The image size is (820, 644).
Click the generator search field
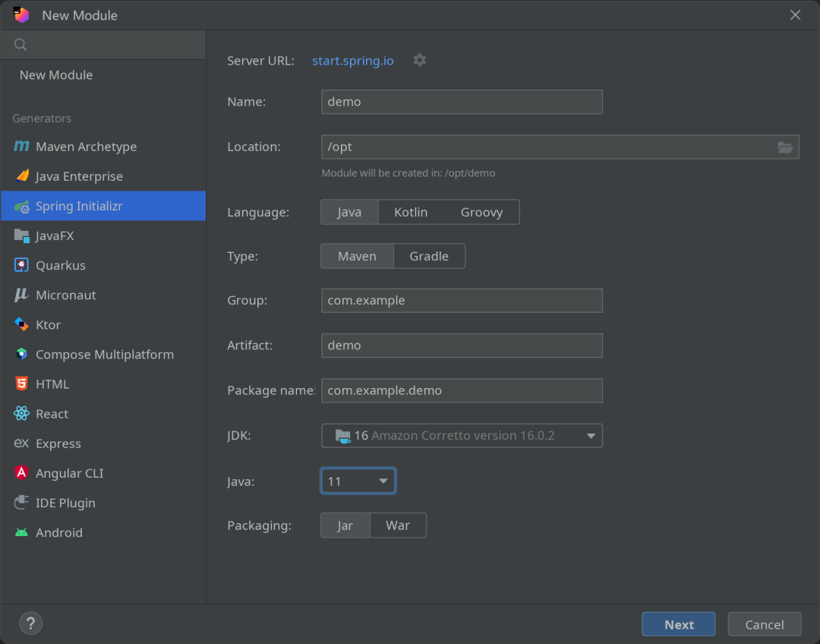pyautogui.click(x=103, y=45)
